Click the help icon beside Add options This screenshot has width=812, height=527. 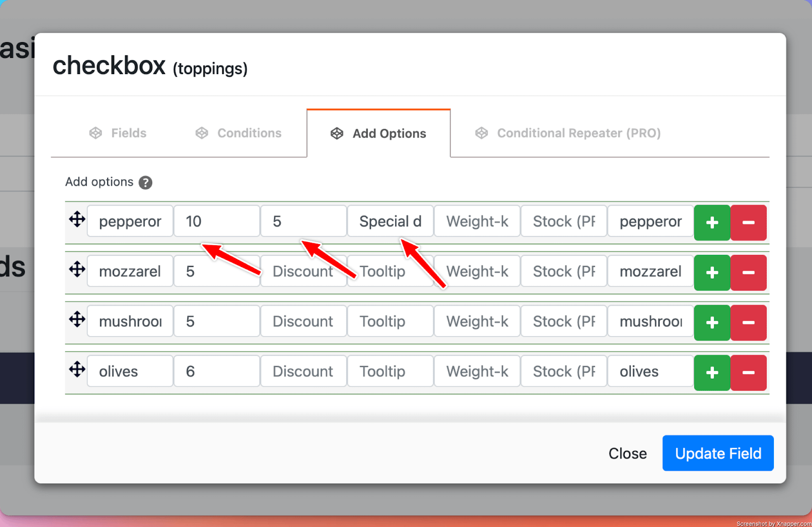point(145,182)
